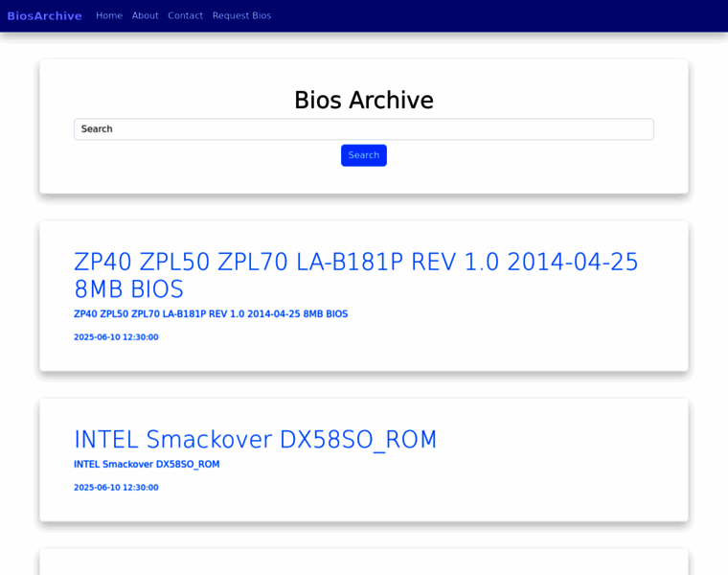Open the large ZP40 ZPL50 ZPL70 LA-B181P title link
The image size is (728, 575).
tap(356, 275)
